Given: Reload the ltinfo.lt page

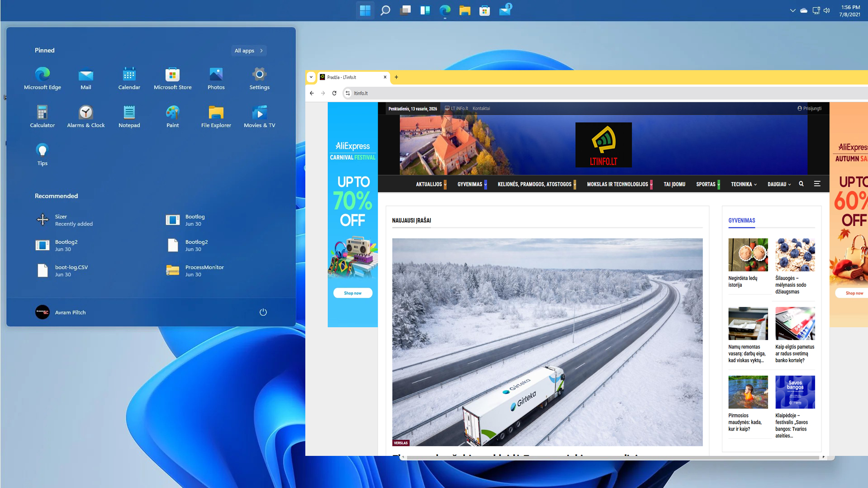Looking at the screenshot, I should coord(334,93).
